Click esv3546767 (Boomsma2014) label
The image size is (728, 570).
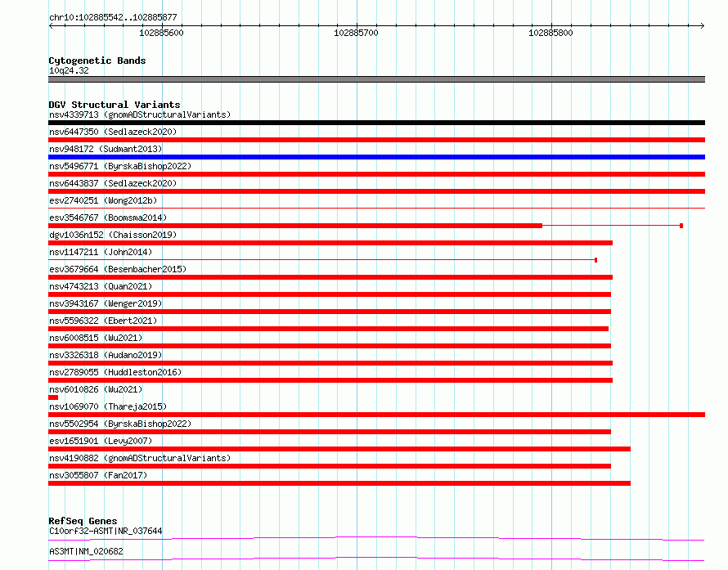click(x=108, y=218)
